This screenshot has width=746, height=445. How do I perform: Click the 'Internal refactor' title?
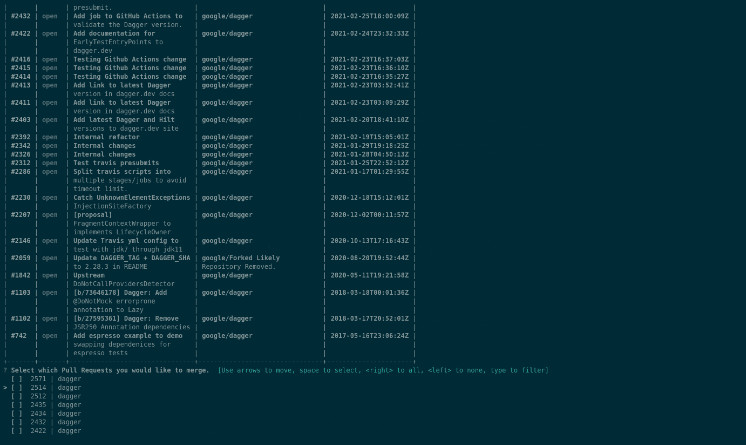click(106, 137)
